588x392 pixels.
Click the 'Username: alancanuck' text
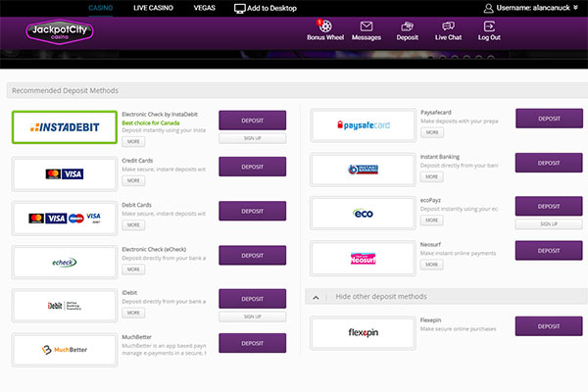pos(533,8)
